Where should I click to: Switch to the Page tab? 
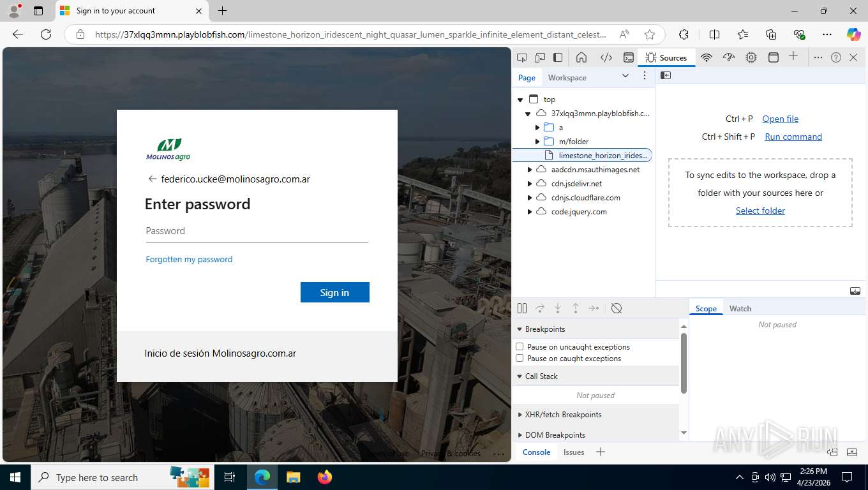click(527, 78)
